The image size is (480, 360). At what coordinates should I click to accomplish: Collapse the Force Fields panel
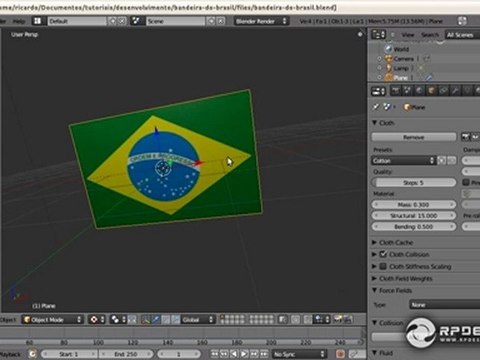click(x=374, y=290)
